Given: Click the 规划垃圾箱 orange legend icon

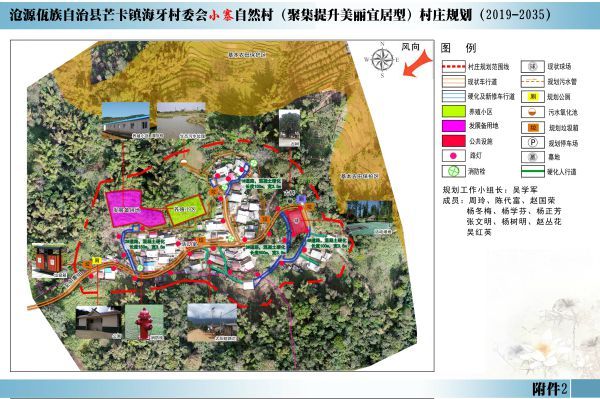Looking at the screenshot, I should pos(533,128).
